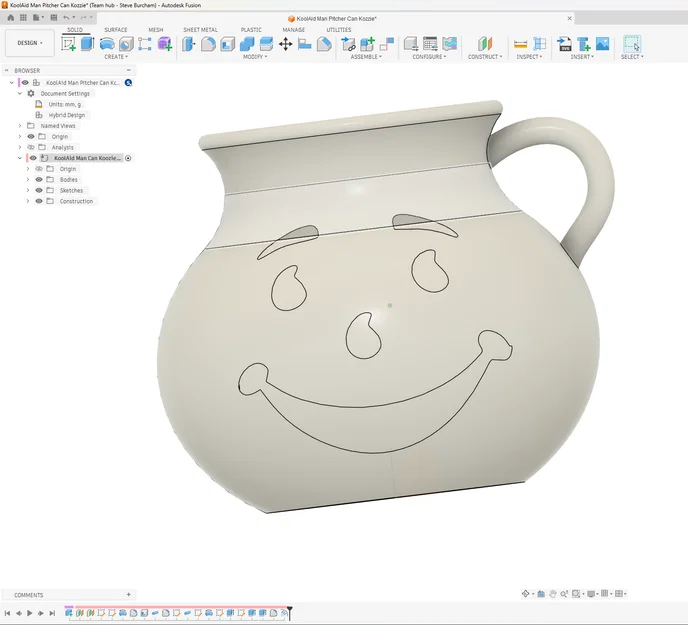Click the first feature in timeline
688x625 pixels.
(69, 613)
